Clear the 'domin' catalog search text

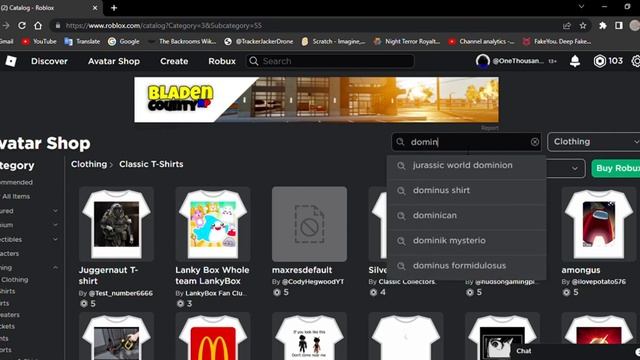click(535, 142)
